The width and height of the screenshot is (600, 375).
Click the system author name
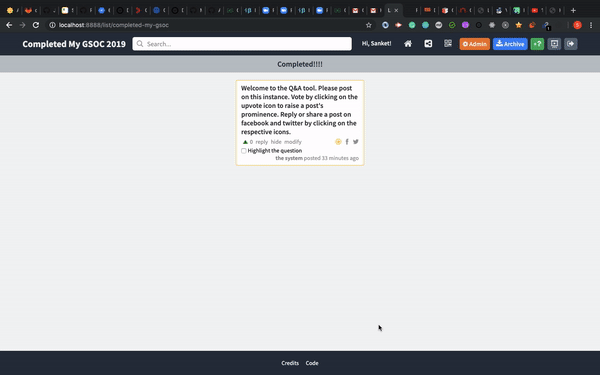point(289,158)
